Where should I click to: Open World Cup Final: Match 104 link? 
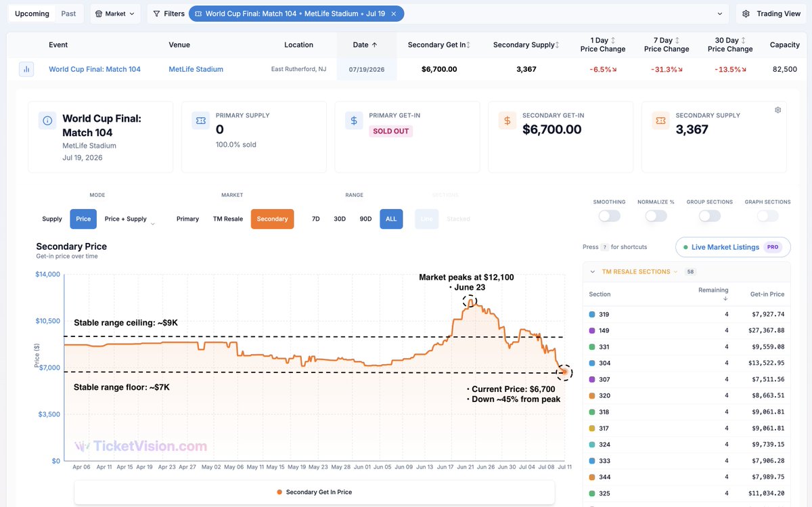95,69
